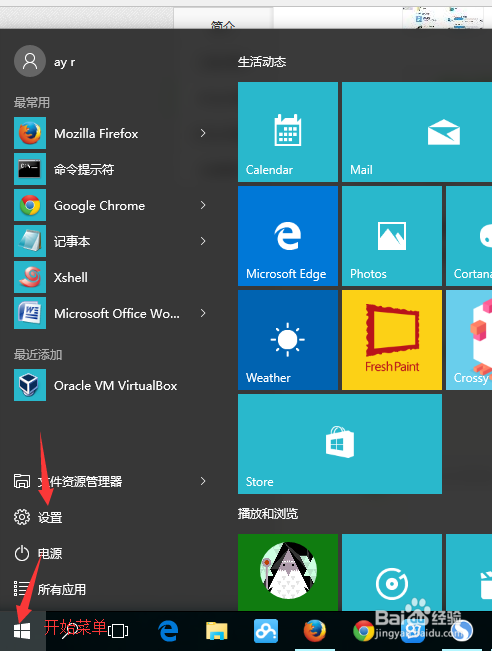Launch Xshell from the list
The width and height of the screenshot is (492, 651).
tap(112, 277)
